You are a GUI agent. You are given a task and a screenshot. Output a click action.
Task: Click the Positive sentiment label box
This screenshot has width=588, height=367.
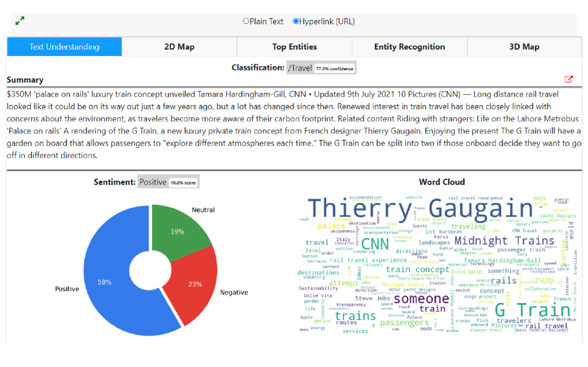click(x=153, y=182)
